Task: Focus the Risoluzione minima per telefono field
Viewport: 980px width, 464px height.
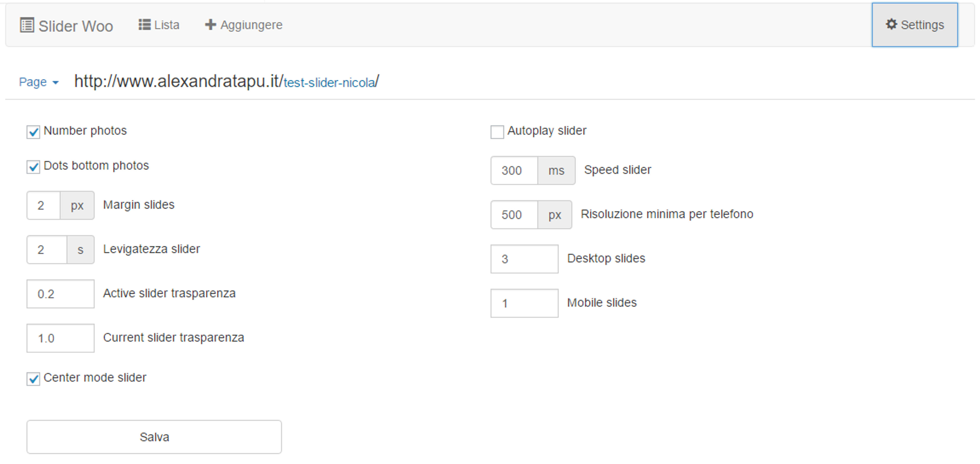Action: 514,214
